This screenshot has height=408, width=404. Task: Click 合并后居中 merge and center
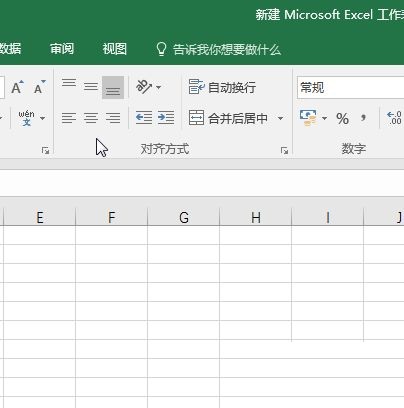(228, 118)
